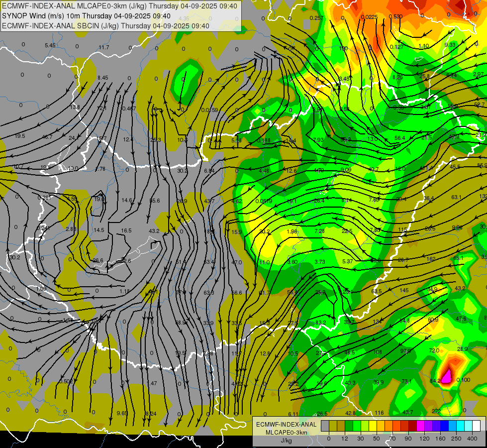The height and width of the screenshot is (448, 487).
Task: Click the legend tick label 50
Action: tap(377, 439)
